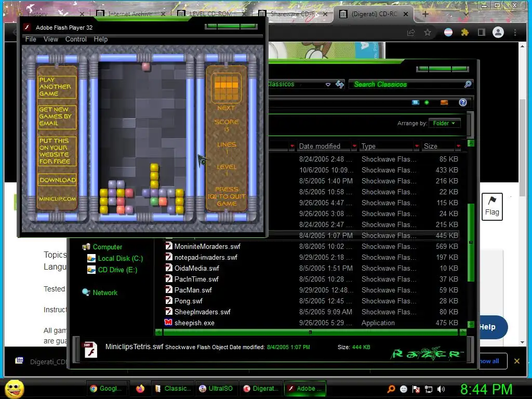Click the Explorer vertical scrollbar thumb

tap(471, 242)
